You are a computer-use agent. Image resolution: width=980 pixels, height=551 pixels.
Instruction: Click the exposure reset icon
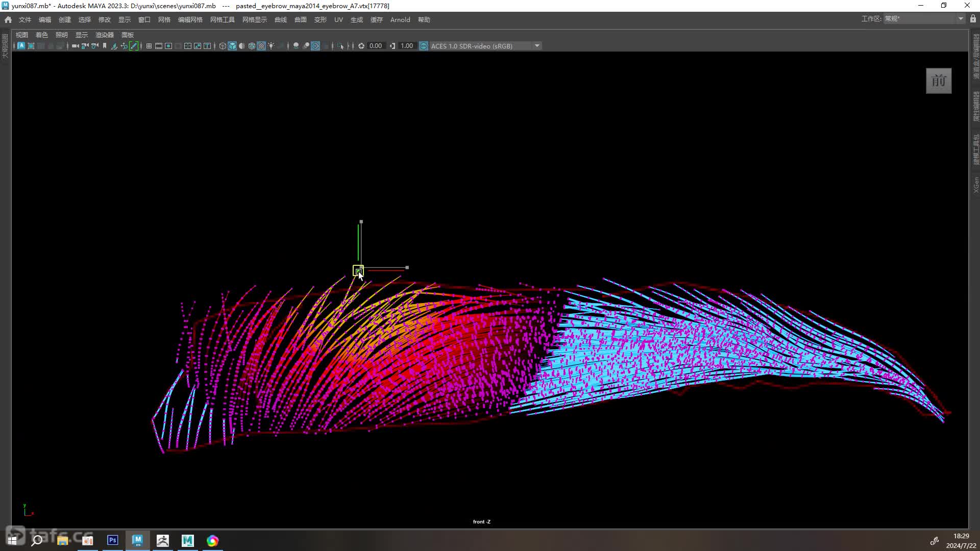coord(361,46)
